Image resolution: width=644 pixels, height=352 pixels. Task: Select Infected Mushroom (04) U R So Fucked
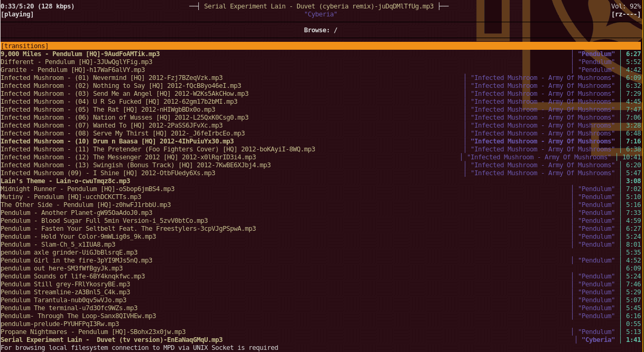(x=321, y=102)
